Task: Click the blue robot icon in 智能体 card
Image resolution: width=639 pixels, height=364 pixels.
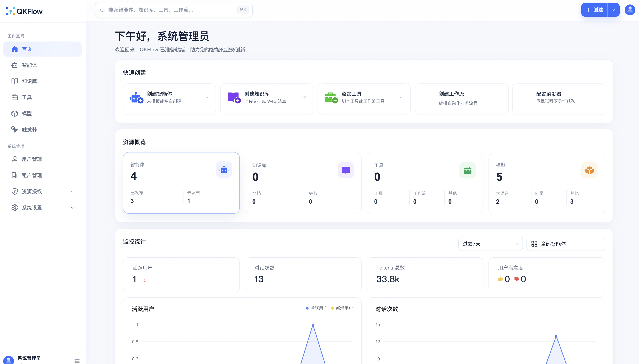Action: pyautogui.click(x=224, y=170)
